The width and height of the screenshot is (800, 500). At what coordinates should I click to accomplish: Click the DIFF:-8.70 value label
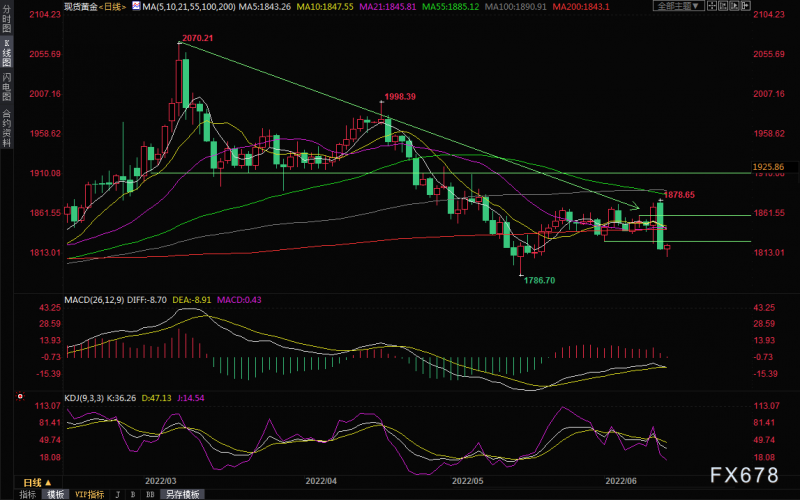pos(147,300)
